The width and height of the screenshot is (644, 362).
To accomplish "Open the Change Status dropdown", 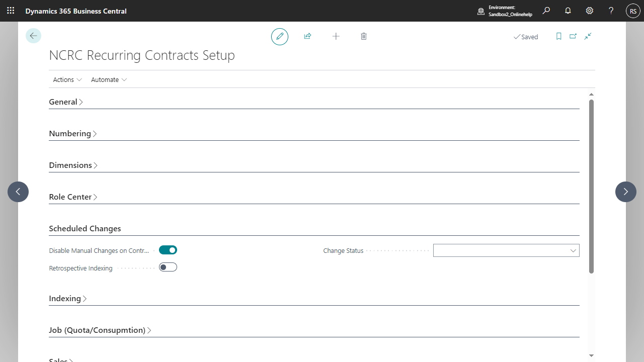I will 506,250.
